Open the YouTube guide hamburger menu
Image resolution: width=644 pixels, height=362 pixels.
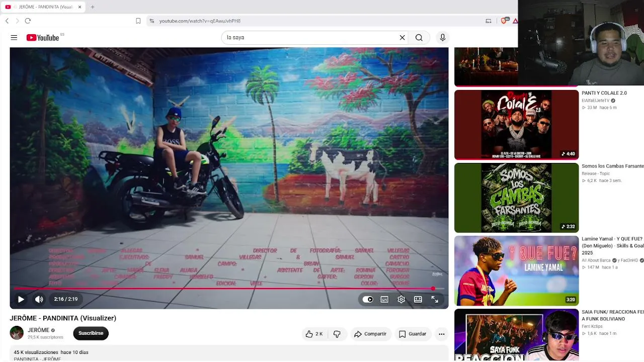click(x=14, y=38)
